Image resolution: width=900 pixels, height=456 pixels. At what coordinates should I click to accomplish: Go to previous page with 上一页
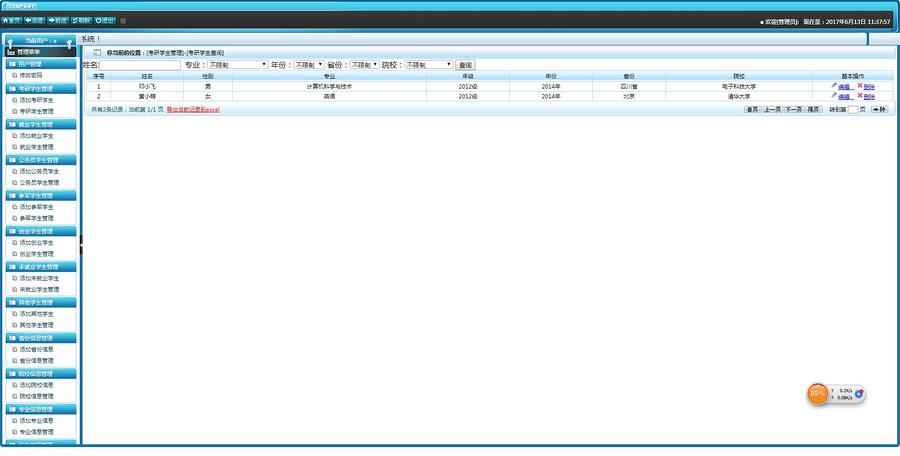coord(773,109)
